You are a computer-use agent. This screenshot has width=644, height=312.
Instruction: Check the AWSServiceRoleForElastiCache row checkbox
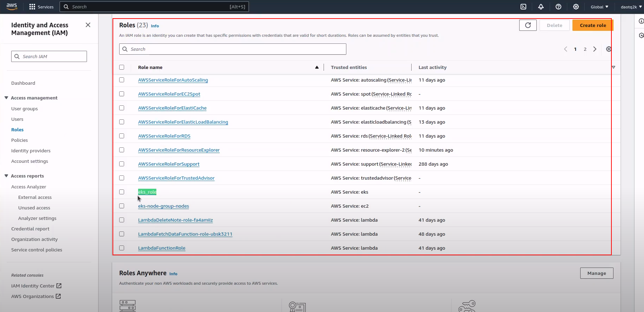pyautogui.click(x=122, y=108)
